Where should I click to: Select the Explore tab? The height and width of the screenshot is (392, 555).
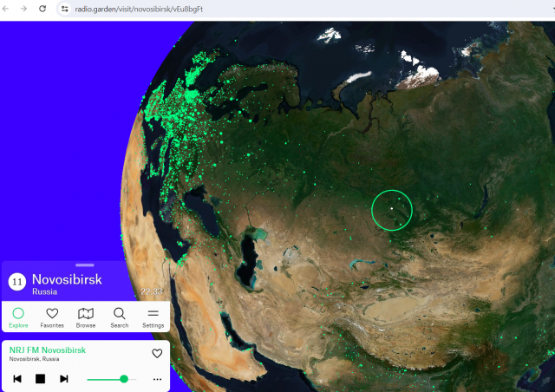point(18,317)
